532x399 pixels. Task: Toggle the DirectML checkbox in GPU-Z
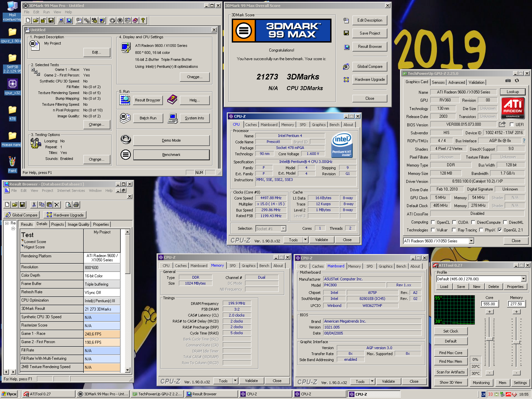coord(505,222)
